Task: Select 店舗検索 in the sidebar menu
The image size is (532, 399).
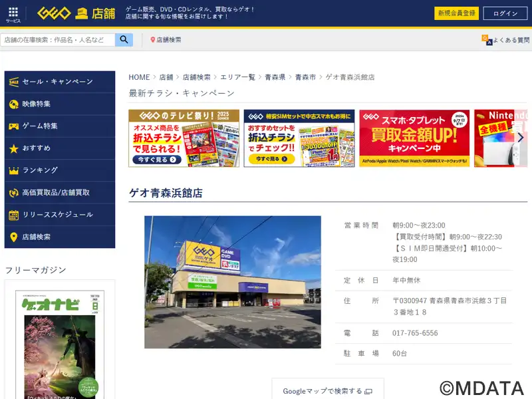Action: pos(60,237)
